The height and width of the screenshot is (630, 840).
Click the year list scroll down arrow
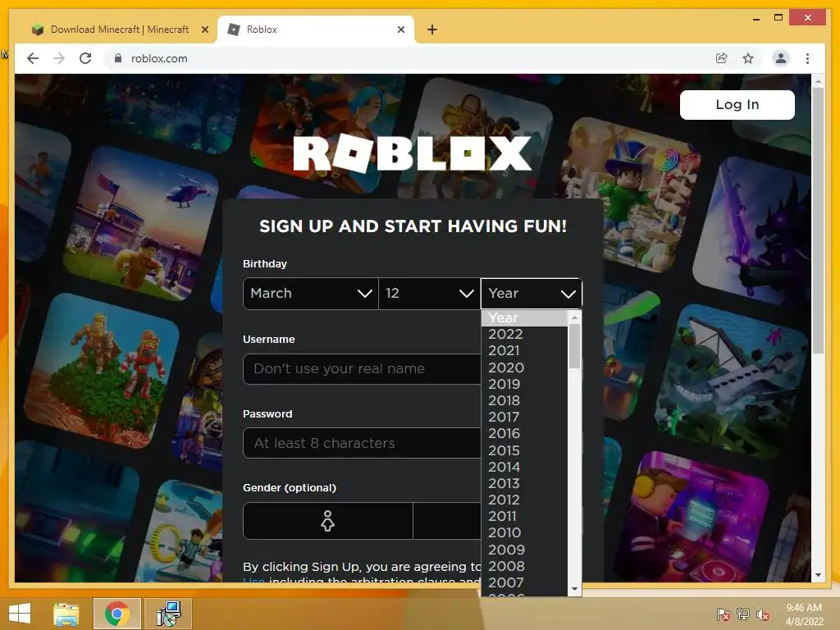[x=574, y=589]
